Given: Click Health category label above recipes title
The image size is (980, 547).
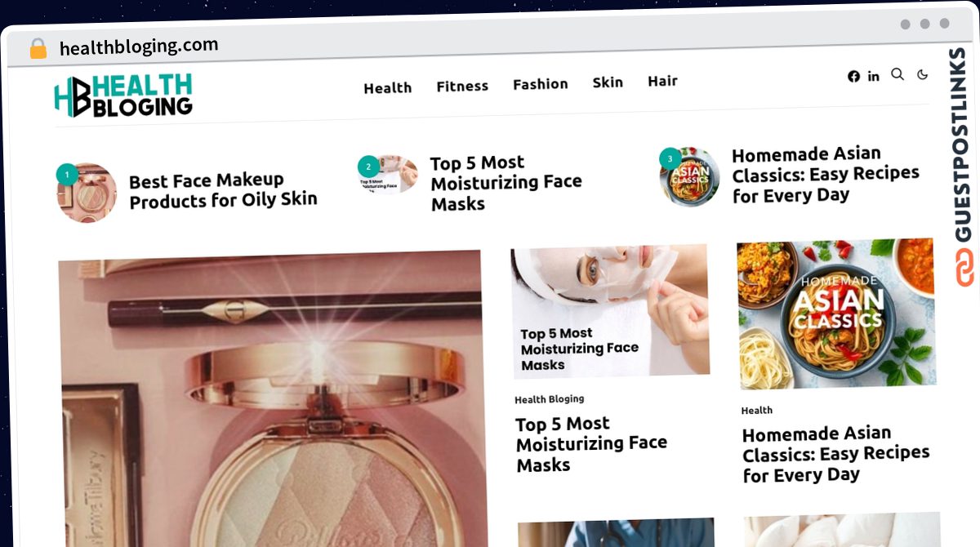Looking at the screenshot, I should click(x=757, y=410).
